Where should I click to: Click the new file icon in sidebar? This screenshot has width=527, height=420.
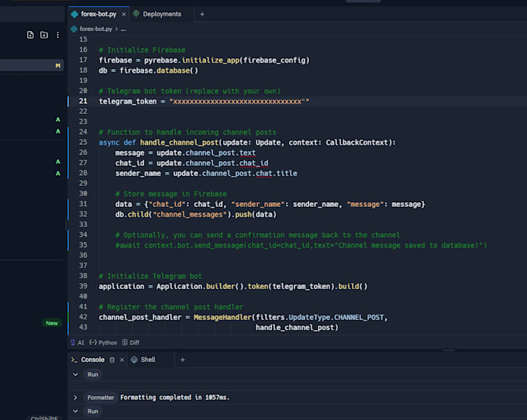(30, 35)
